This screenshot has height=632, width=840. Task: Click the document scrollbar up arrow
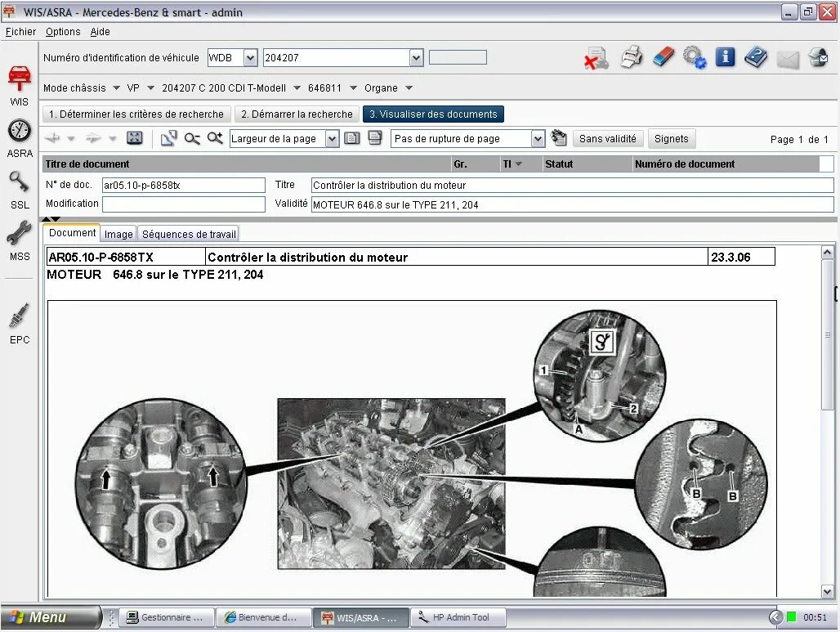827,252
